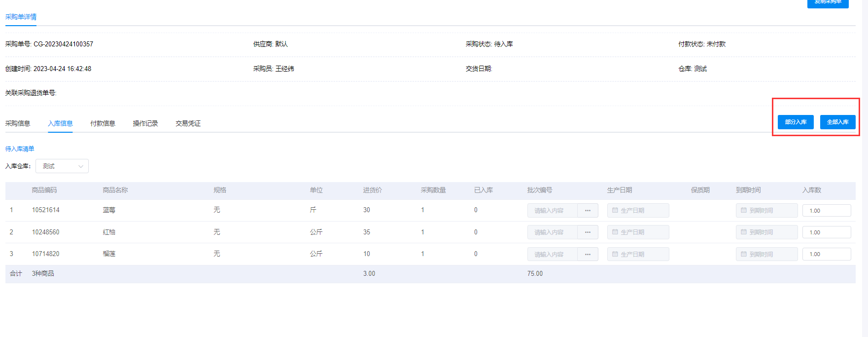Open the 生产日期 calendar for 红柚 row
The image size is (868, 337).
pyautogui.click(x=638, y=232)
